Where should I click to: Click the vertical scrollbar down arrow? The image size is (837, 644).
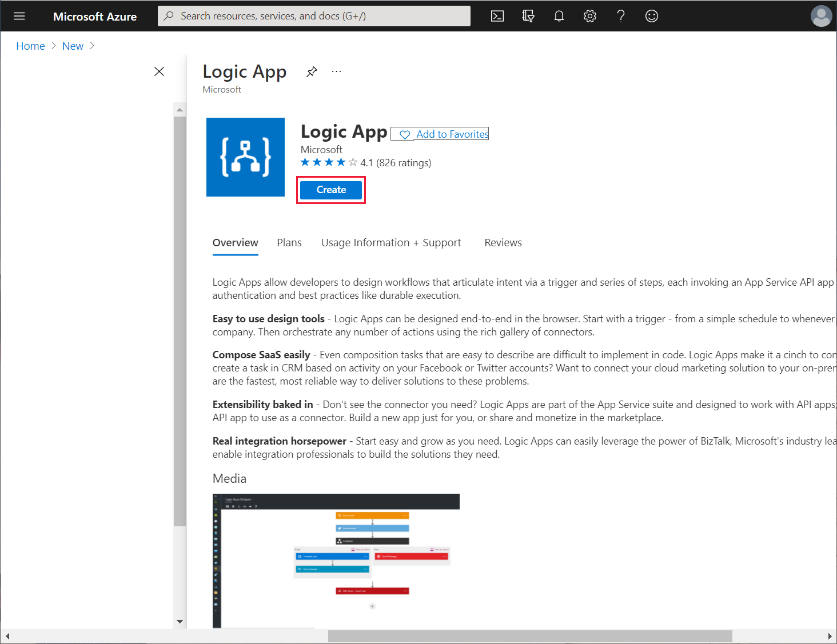[180, 622]
